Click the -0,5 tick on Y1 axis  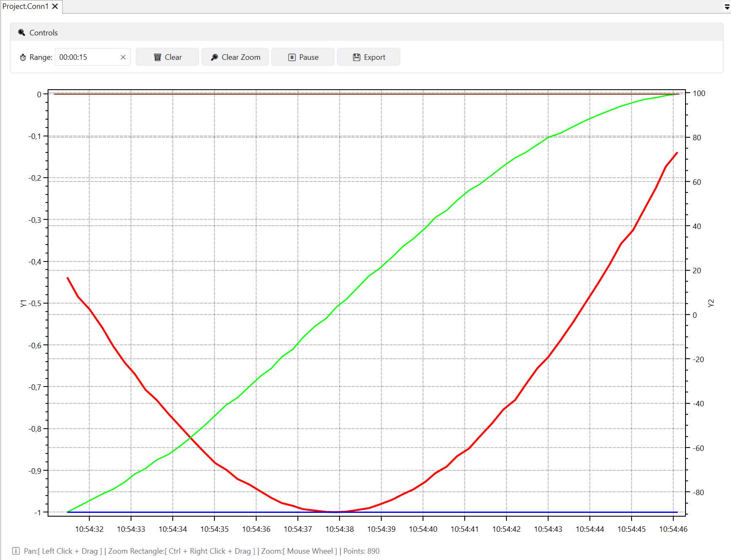click(35, 303)
